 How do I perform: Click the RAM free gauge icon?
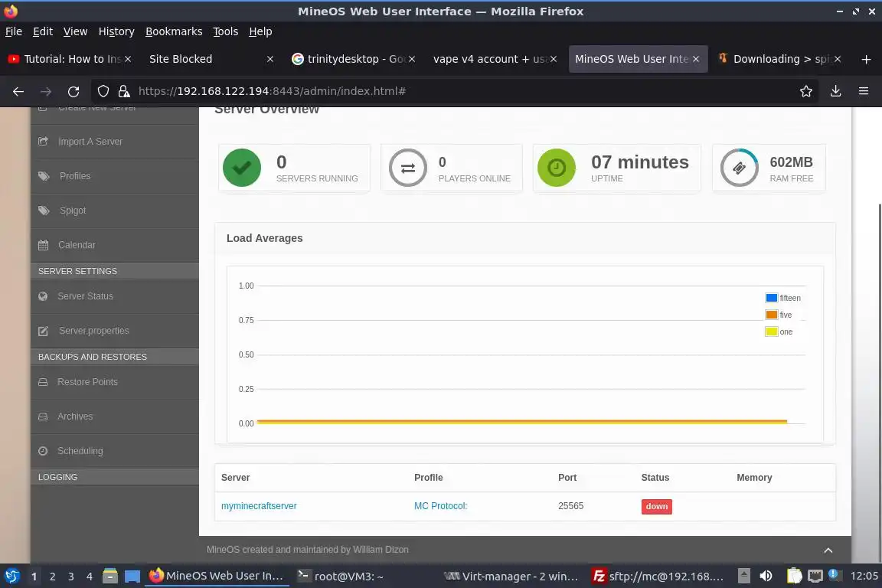point(739,168)
